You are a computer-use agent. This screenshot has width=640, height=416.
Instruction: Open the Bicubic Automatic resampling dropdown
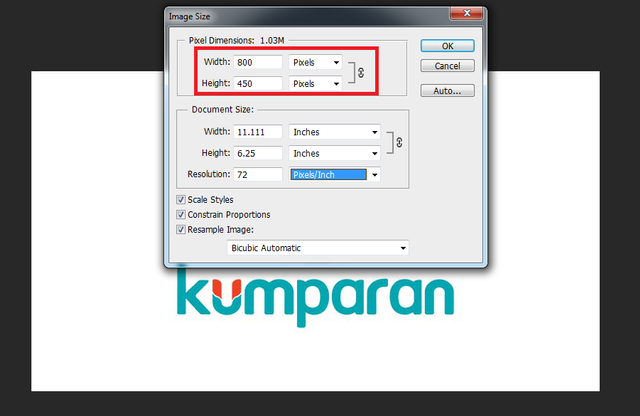point(318,248)
